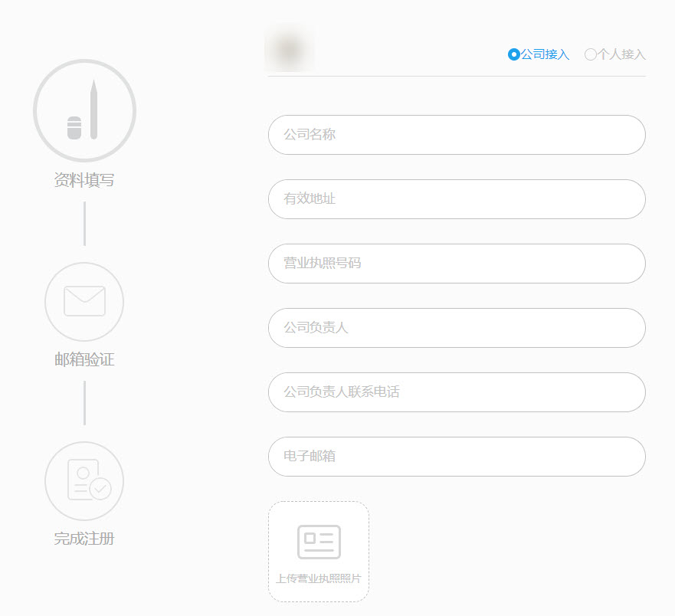The width and height of the screenshot is (675, 616).
Task: Click the 电子邮箱 input field
Action: pyautogui.click(x=457, y=457)
